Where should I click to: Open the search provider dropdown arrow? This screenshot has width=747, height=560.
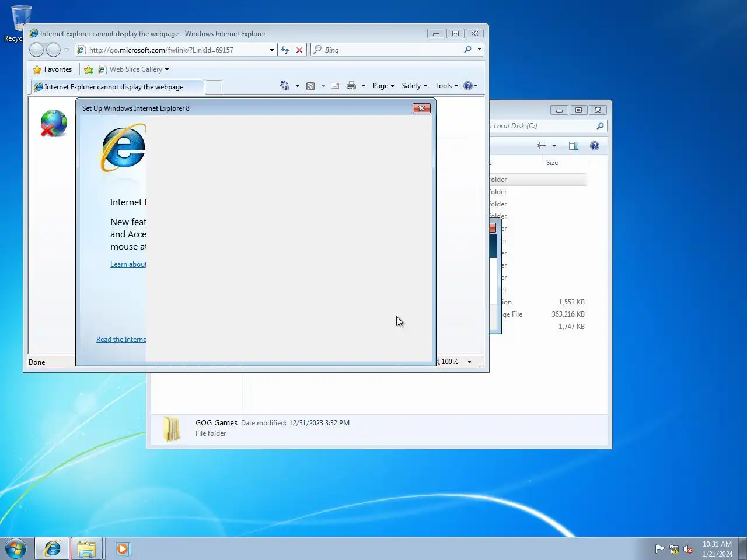pos(479,50)
